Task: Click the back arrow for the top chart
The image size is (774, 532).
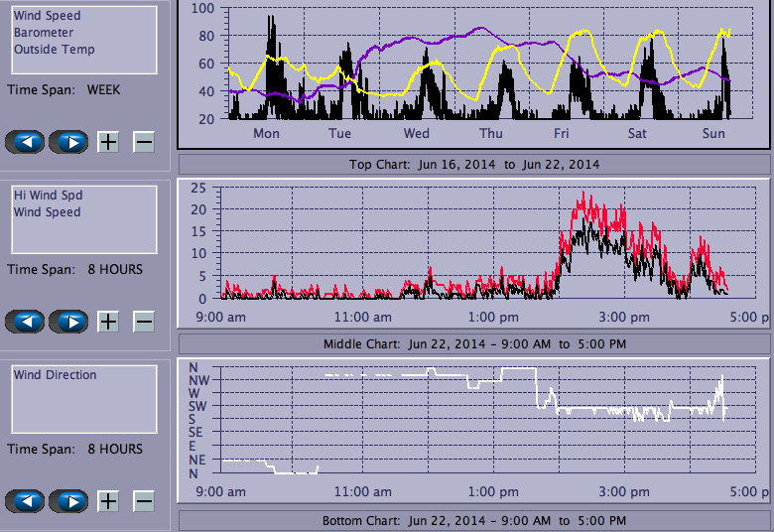Action: point(26,142)
